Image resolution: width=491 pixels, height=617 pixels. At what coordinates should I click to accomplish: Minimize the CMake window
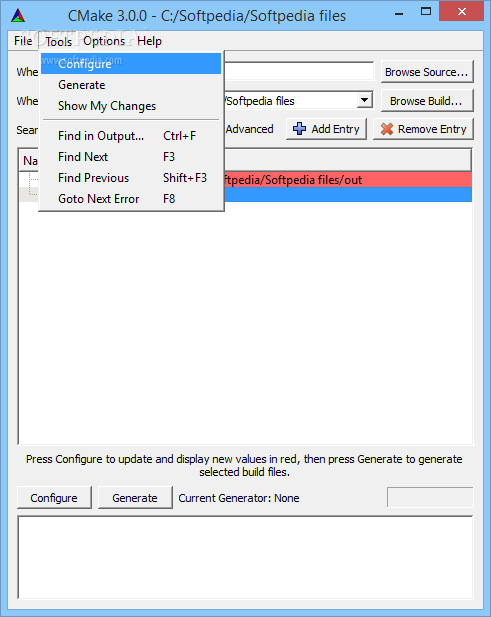(x=399, y=14)
